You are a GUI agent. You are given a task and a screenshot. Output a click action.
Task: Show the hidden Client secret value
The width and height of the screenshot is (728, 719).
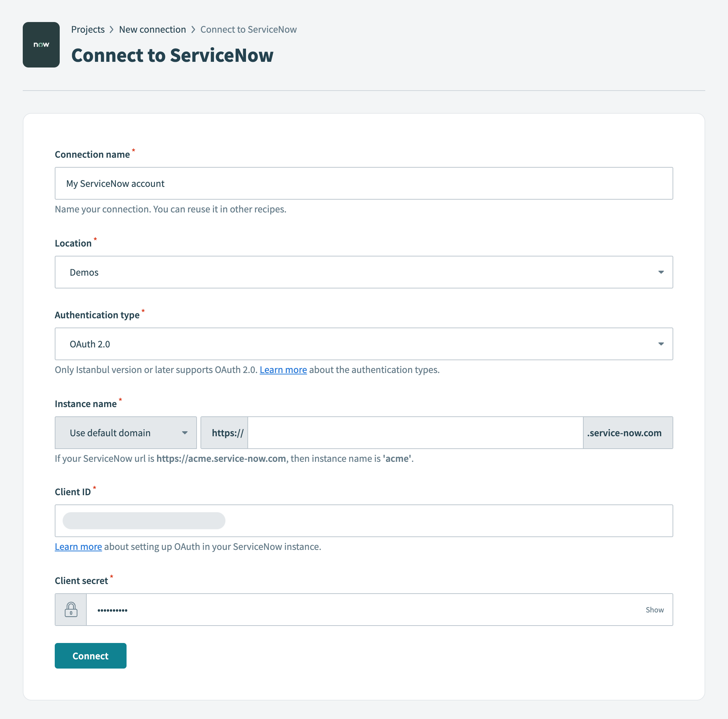click(x=654, y=609)
